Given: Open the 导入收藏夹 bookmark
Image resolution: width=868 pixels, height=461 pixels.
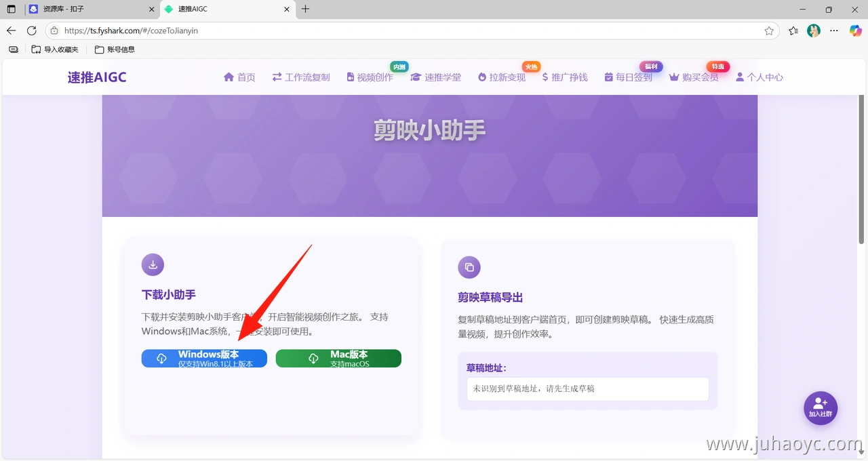Looking at the screenshot, I should pyautogui.click(x=55, y=49).
